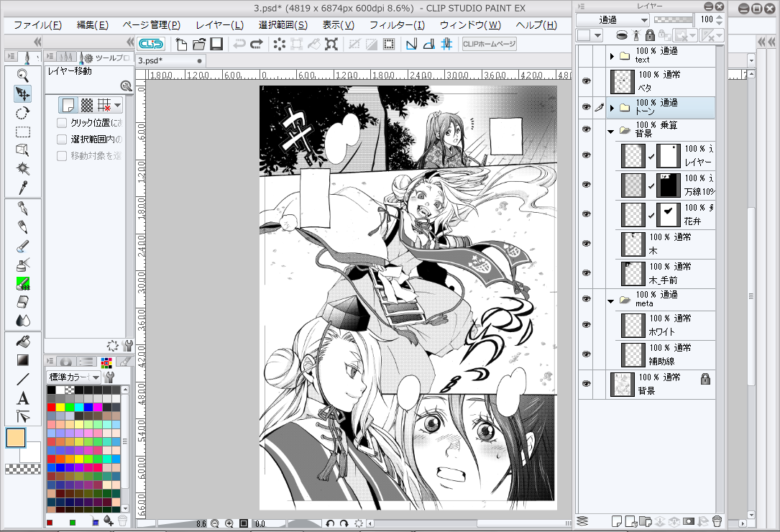Select the Airbrush spray tool
This screenshot has height=532, width=780.
[x=23, y=265]
